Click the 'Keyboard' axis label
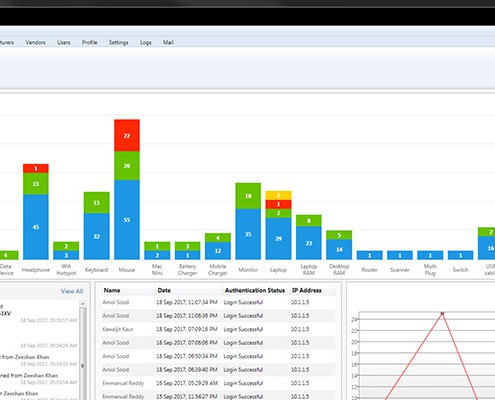495x400 pixels. point(96,270)
